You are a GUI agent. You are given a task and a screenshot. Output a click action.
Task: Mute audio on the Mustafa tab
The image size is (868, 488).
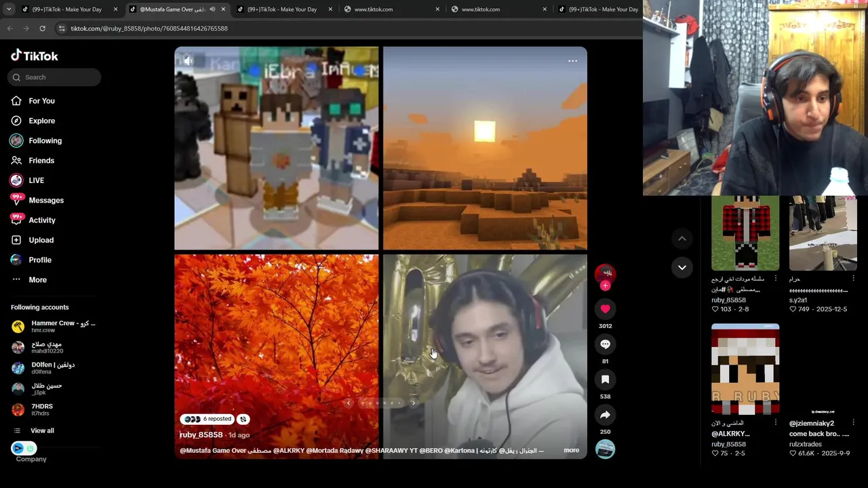212,9
